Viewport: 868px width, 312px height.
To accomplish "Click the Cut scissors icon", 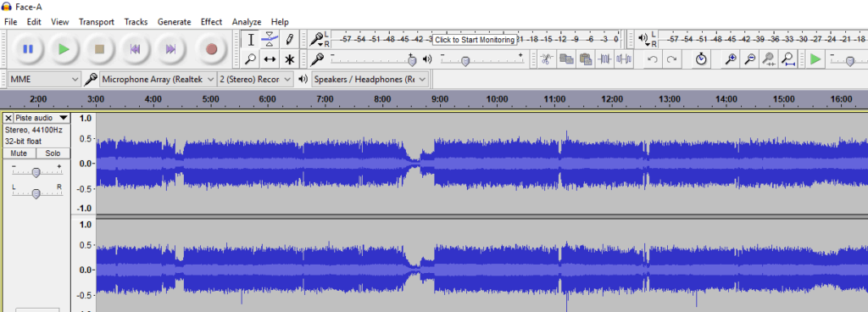I will coord(546,58).
